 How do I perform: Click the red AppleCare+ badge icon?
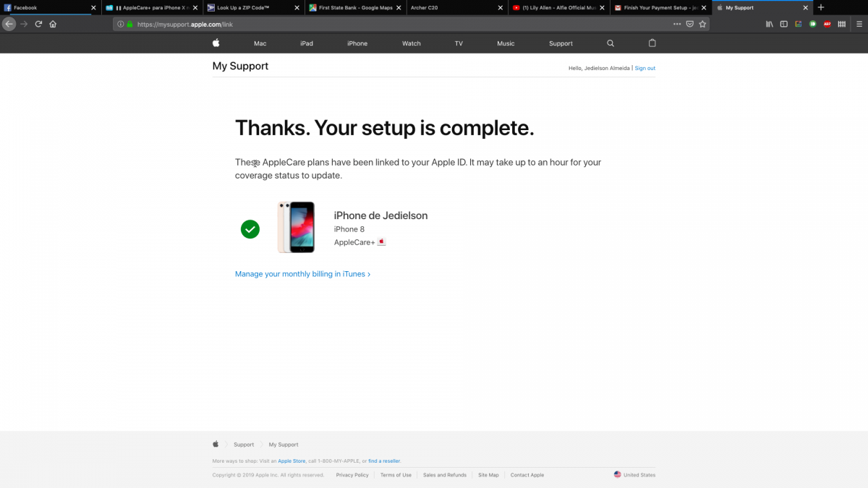(382, 241)
